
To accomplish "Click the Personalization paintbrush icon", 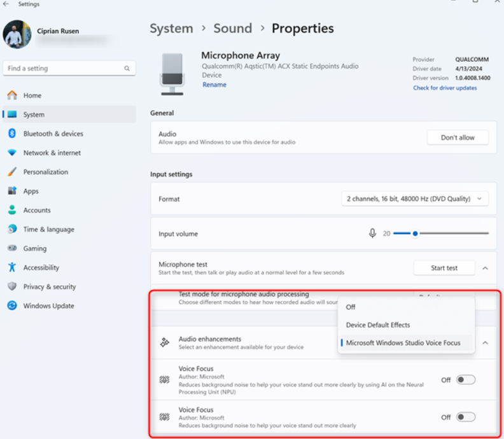I will [x=11, y=172].
